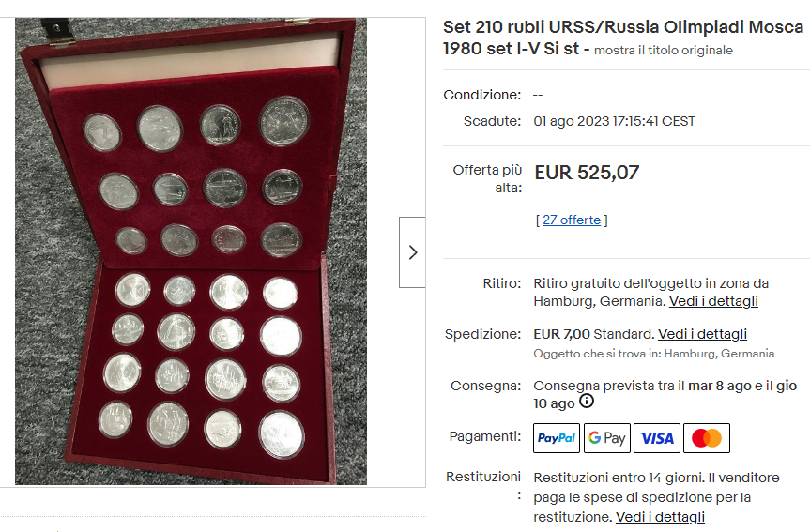Click the highest bid price EUR 525,07
Viewport: 810px width, 532px height.
coord(587,173)
